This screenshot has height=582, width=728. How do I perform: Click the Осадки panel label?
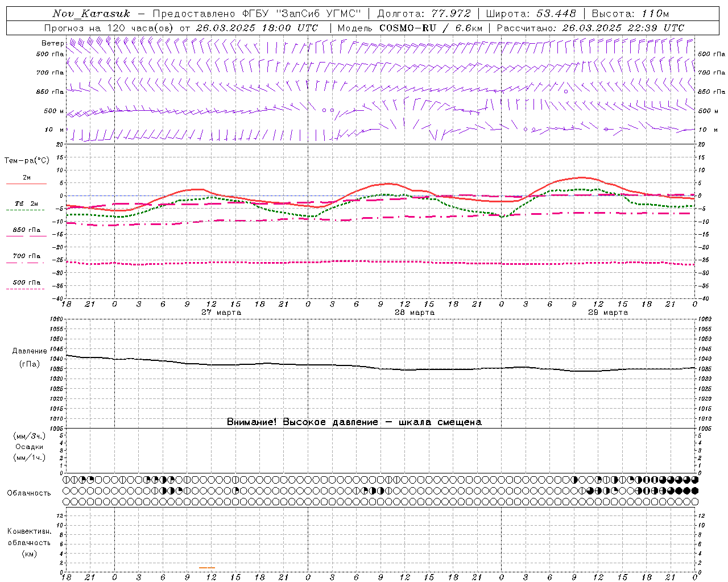pos(30,447)
